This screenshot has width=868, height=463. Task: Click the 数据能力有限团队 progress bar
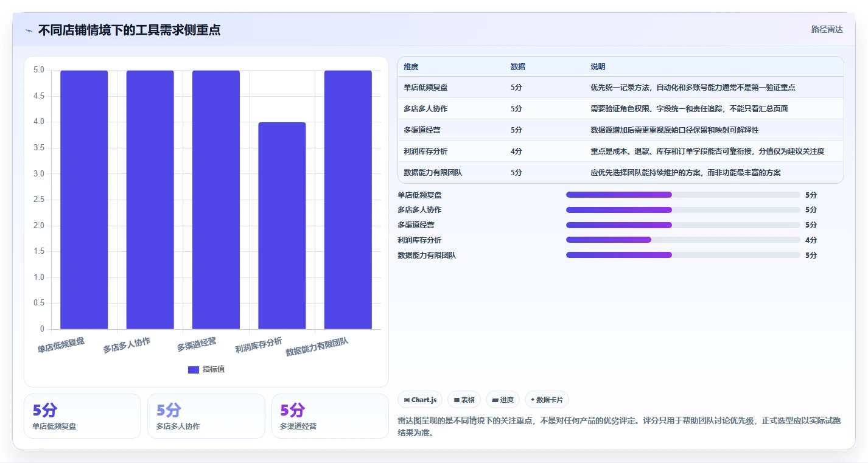pyautogui.click(x=683, y=255)
